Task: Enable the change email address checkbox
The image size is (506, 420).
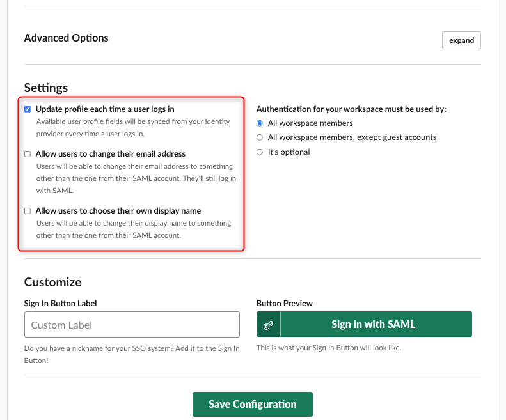Action: (28, 154)
